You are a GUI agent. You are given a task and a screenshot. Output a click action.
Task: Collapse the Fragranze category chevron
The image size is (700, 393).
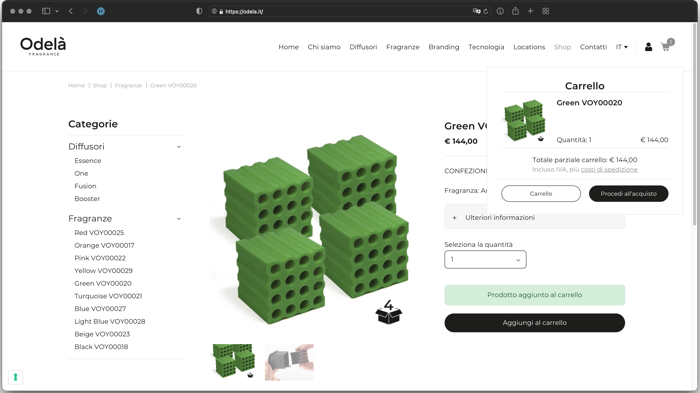coord(179,219)
